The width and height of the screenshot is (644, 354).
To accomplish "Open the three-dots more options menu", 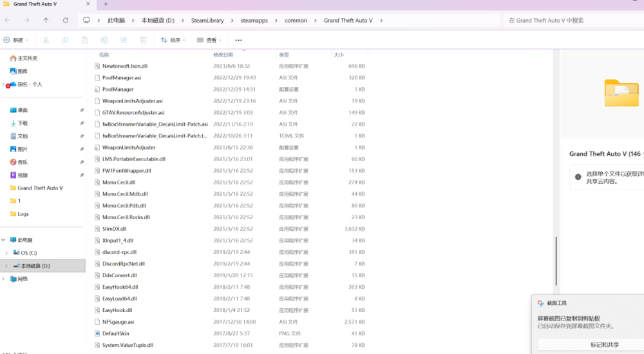I will (x=238, y=40).
